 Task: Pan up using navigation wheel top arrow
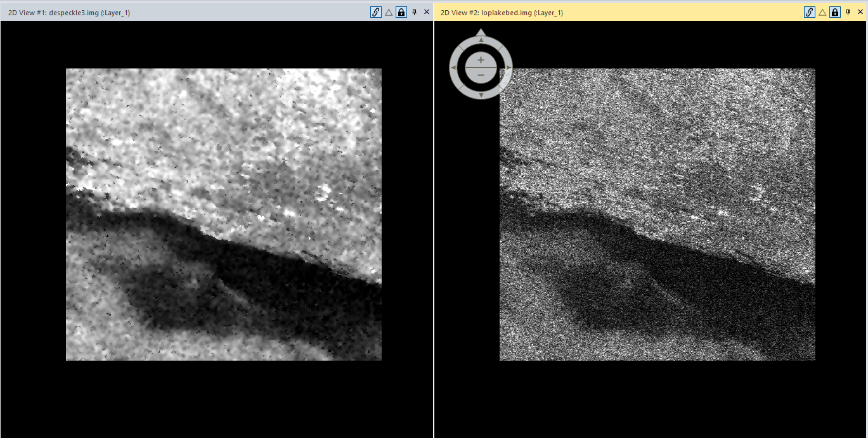click(x=481, y=40)
